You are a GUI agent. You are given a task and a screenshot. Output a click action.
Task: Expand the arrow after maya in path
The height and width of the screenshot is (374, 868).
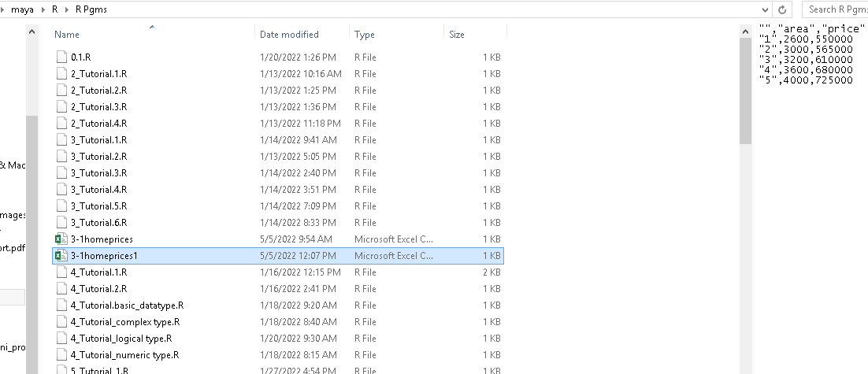point(43,9)
